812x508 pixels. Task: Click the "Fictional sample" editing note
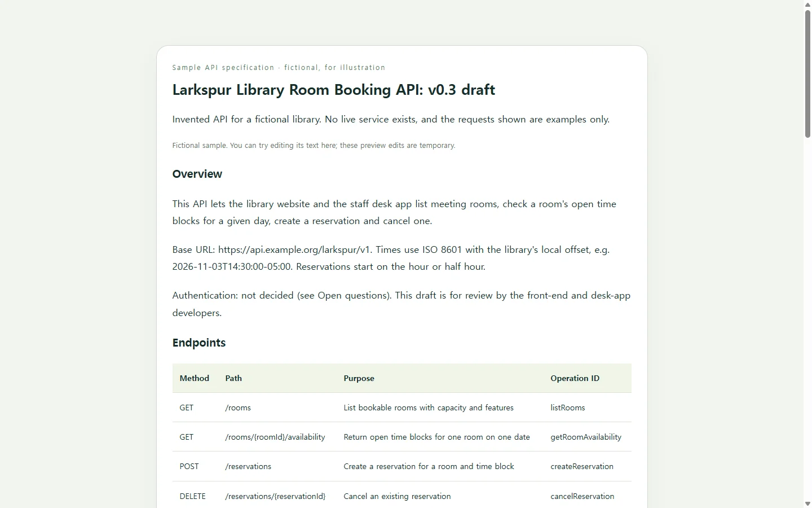tap(314, 146)
